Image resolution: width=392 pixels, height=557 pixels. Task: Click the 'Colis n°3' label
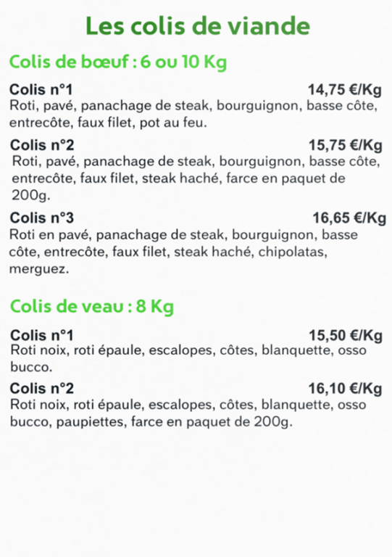click(x=42, y=218)
